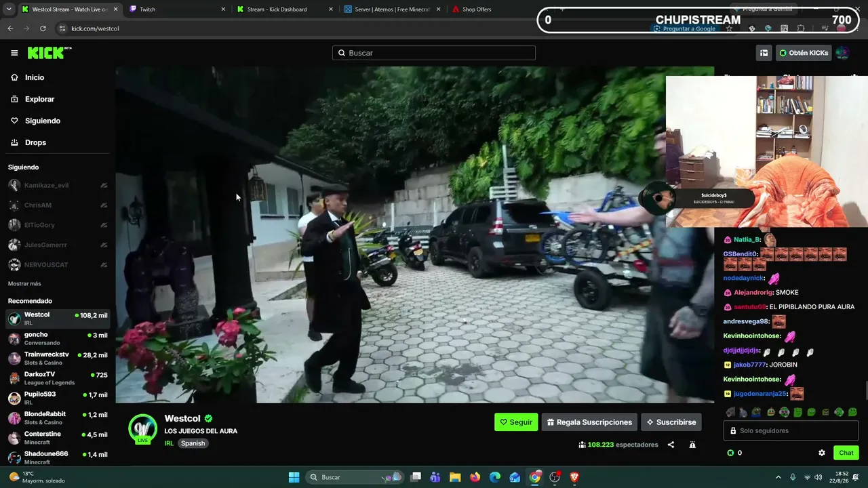
Task: Open recommended channel DarkozTV
Action: [x=58, y=378]
